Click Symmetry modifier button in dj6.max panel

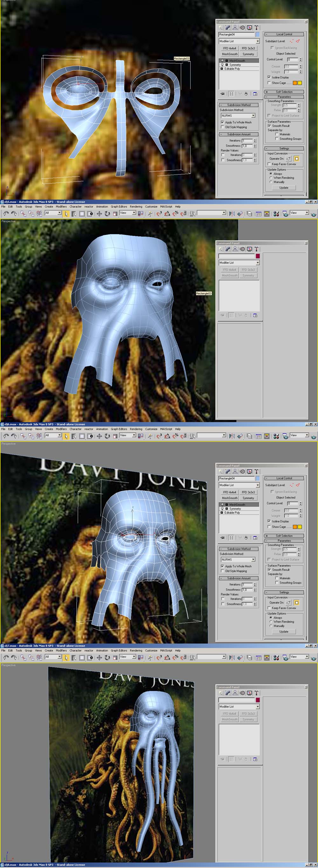[x=248, y=498]
